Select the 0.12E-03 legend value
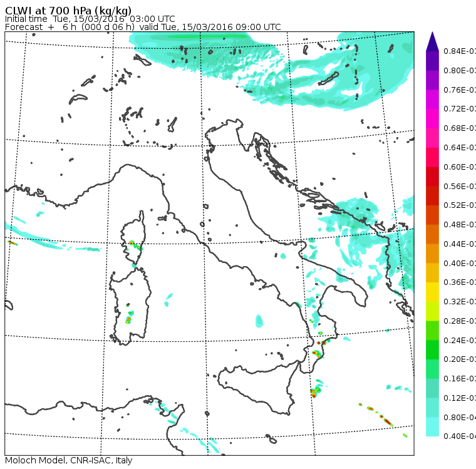476x469 pixels. pos(460,398)
